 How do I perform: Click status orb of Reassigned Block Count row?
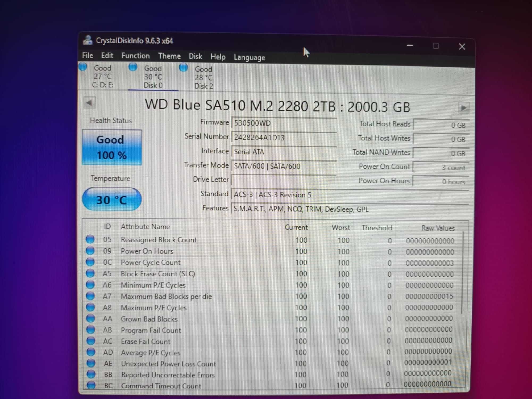coord(90,239)
